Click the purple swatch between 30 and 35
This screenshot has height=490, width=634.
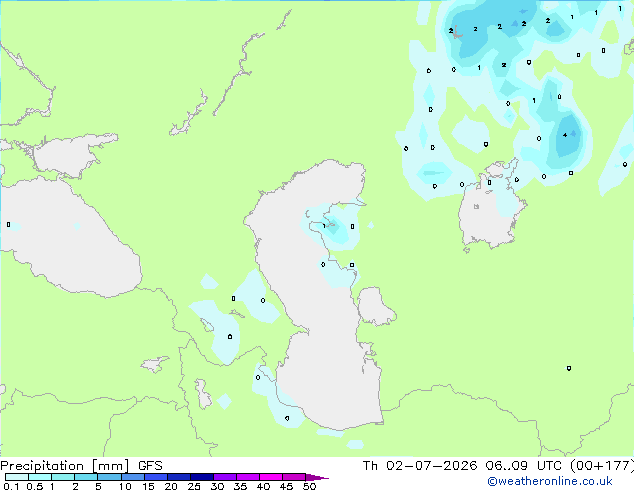224,477
